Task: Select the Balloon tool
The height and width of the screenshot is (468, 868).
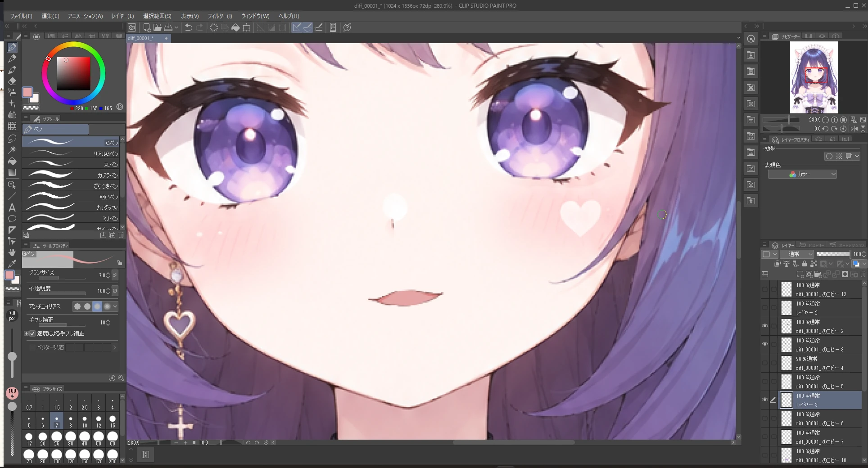Action: 12,219
